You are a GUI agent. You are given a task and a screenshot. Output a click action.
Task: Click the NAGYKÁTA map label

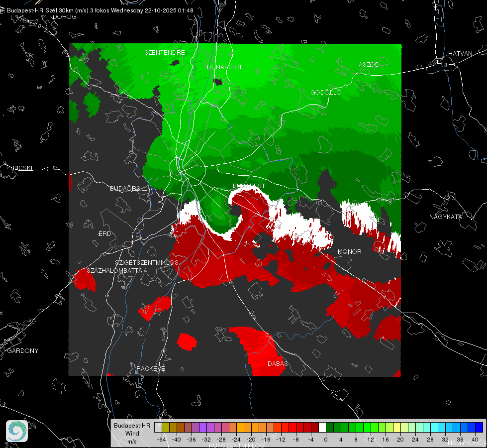click(x=445, y=217)
